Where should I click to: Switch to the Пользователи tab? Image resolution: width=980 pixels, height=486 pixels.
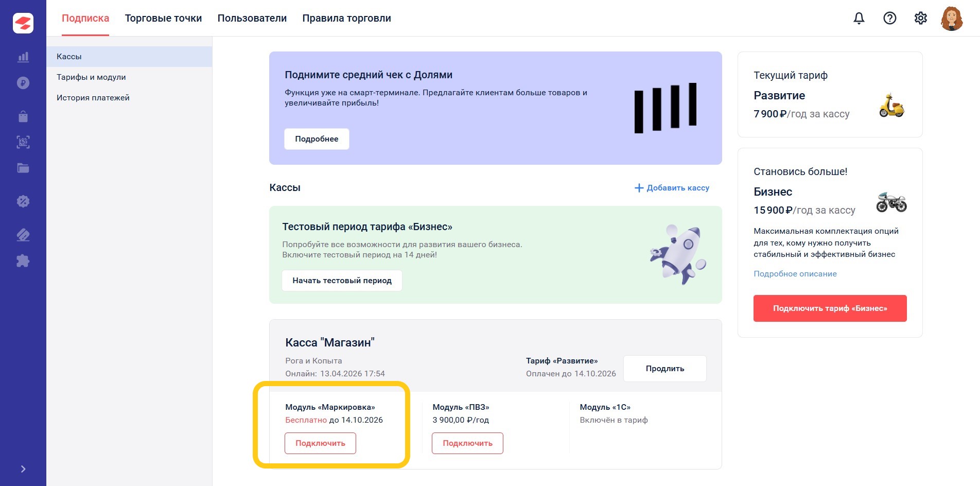pos(252,18)
